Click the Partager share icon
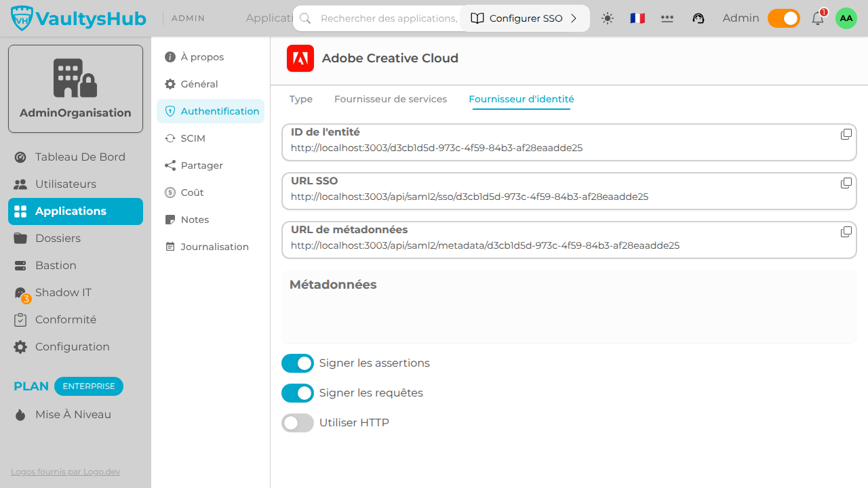The height and width of the screenshot is (488, 868). coord(170,165)
